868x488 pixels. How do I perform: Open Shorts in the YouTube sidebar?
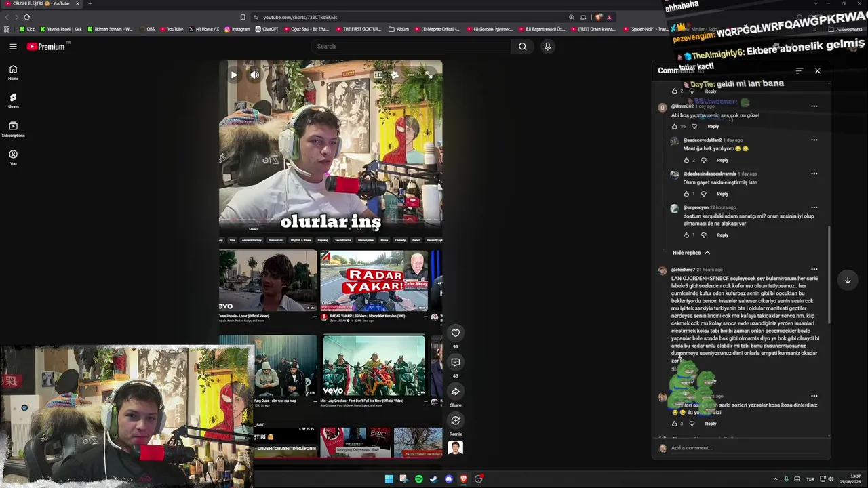[x=13, y=101]
